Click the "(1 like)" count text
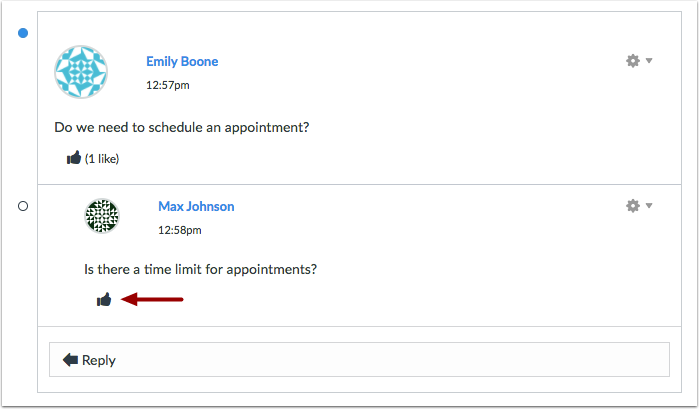The image size is (699, 409). pos(102,159)
